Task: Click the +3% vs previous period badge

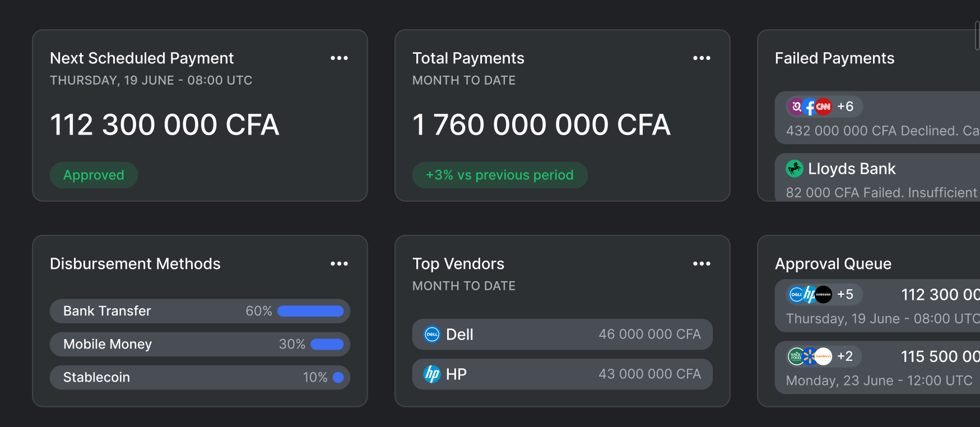Action: pyautogui.click(x=500, y=175)
